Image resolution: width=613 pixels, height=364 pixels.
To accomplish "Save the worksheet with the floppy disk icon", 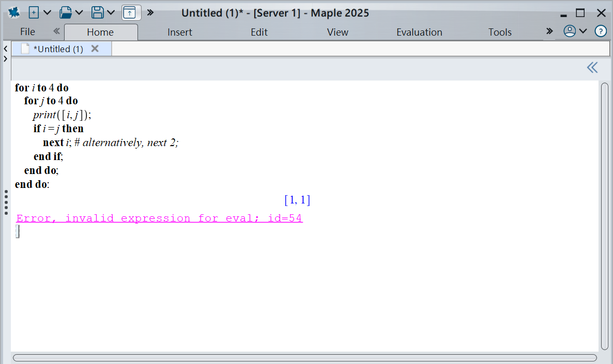I will (97, 12).
